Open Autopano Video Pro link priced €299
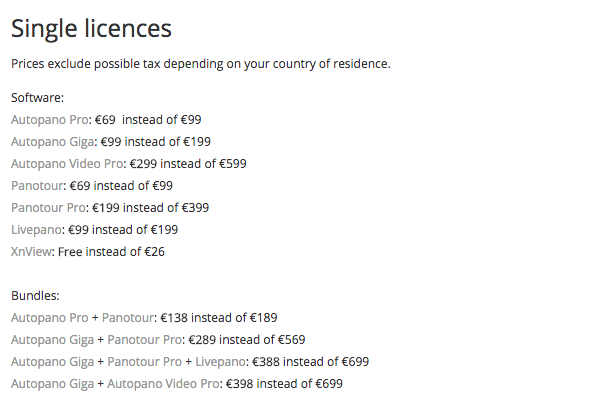Screen dimensions: 615x402 click(67, 164)
